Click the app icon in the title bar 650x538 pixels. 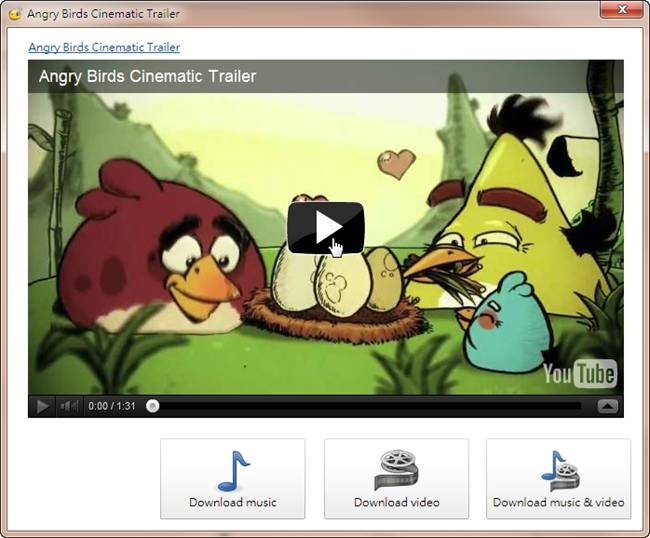click(15, 14)
